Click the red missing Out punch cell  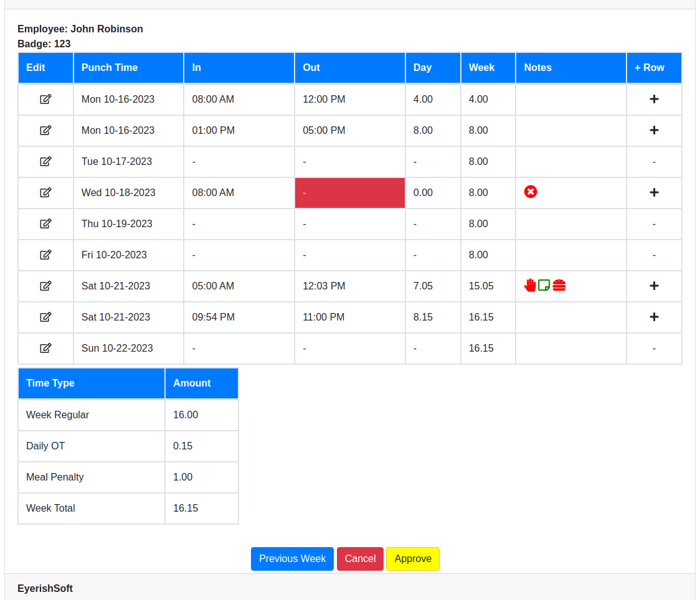(x=349, y=193)
